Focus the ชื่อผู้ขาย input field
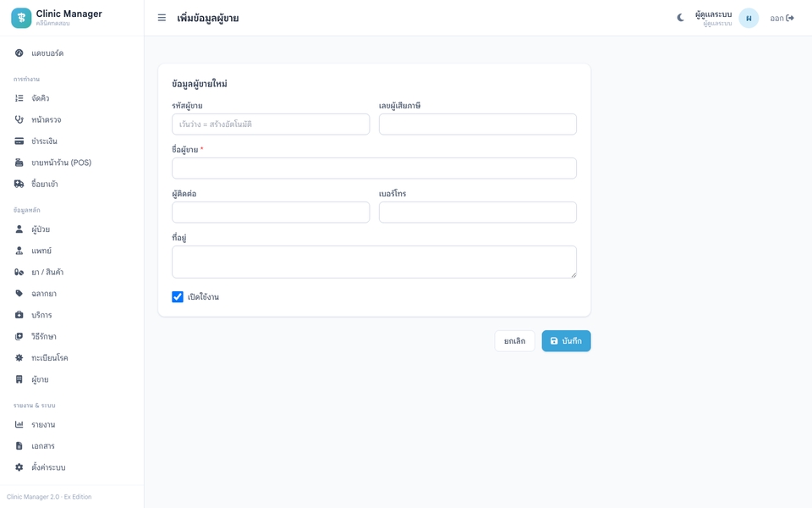Viewport: 812px width, 508px height. click(x=374, y=168)
